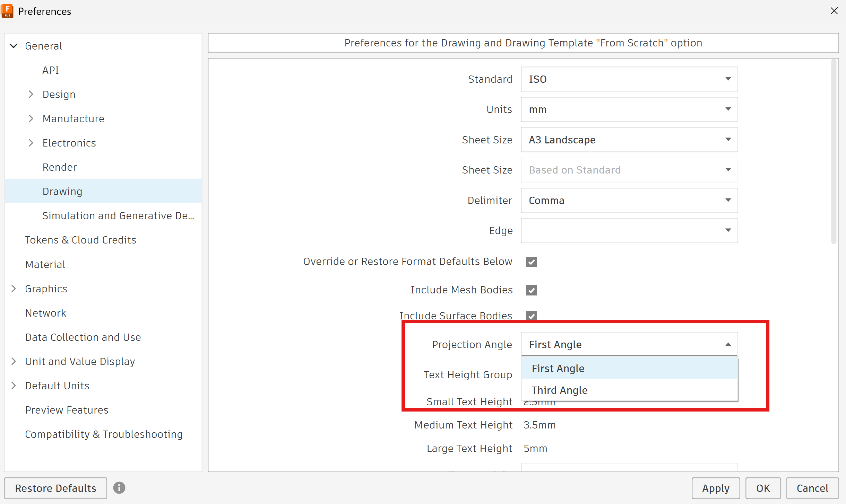This screenshot has height=504, width=846.
Task: Expand the Electronics tree node
Action: pos(31,143)
